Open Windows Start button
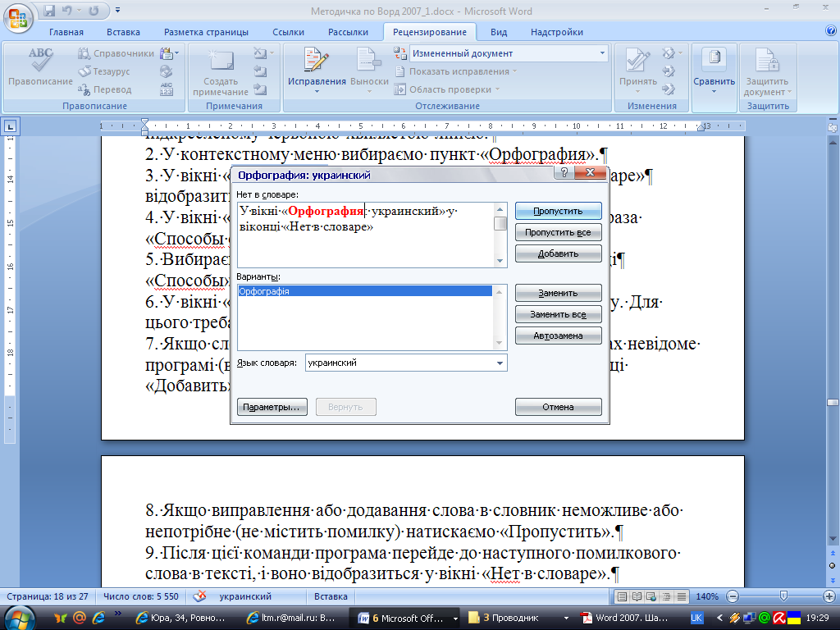Screen dimensions: 840x630 20,618
